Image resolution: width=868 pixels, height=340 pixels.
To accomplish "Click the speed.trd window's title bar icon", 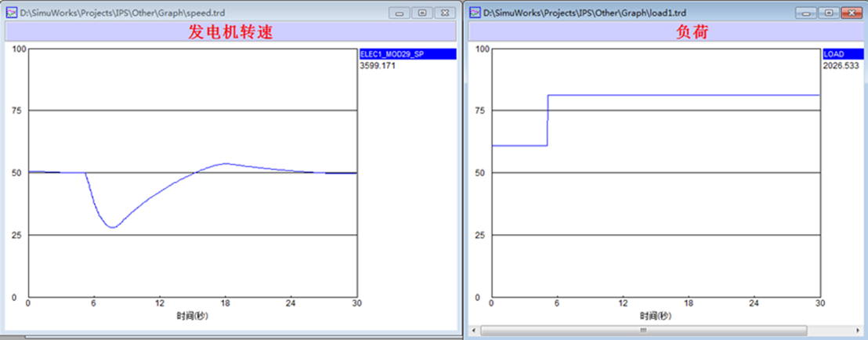I will [x=12, y=13].
